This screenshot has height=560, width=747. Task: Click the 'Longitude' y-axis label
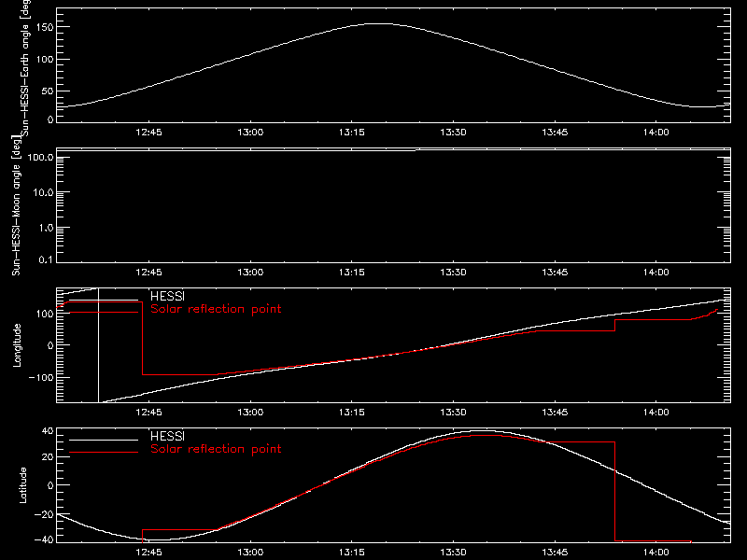tap(17, 345)
